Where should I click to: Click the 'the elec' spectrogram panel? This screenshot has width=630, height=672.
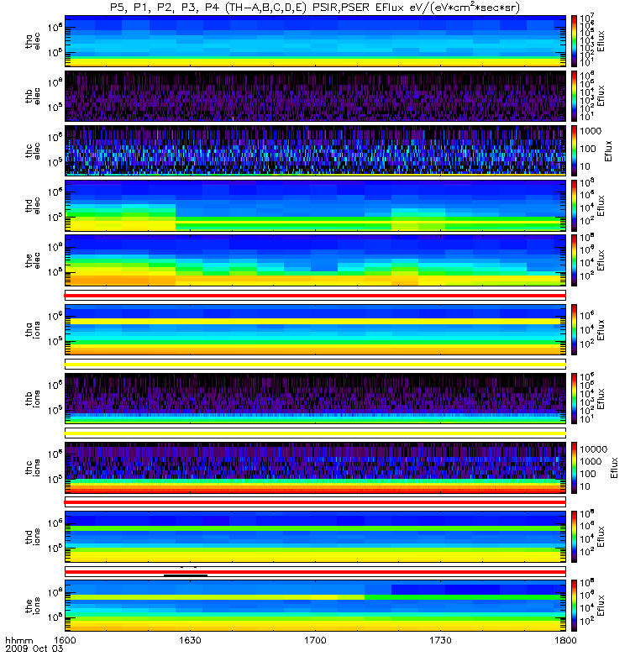tap(316, 260)
